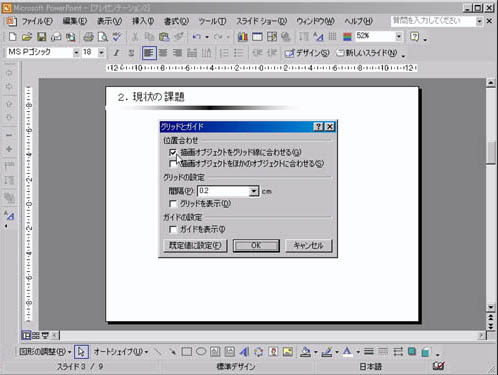
Task: Open the grid spacing 0.2 dropdown
Action: click(254, 191)
